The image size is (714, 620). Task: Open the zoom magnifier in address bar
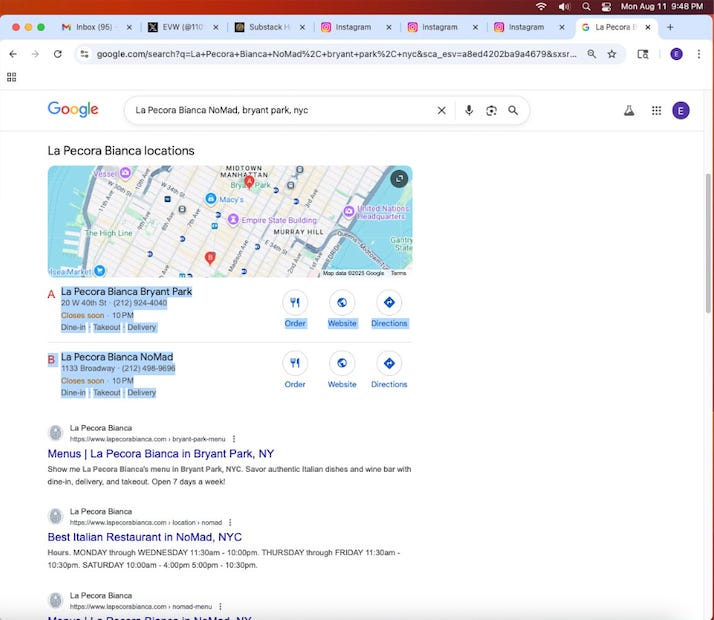pos(591,54)
